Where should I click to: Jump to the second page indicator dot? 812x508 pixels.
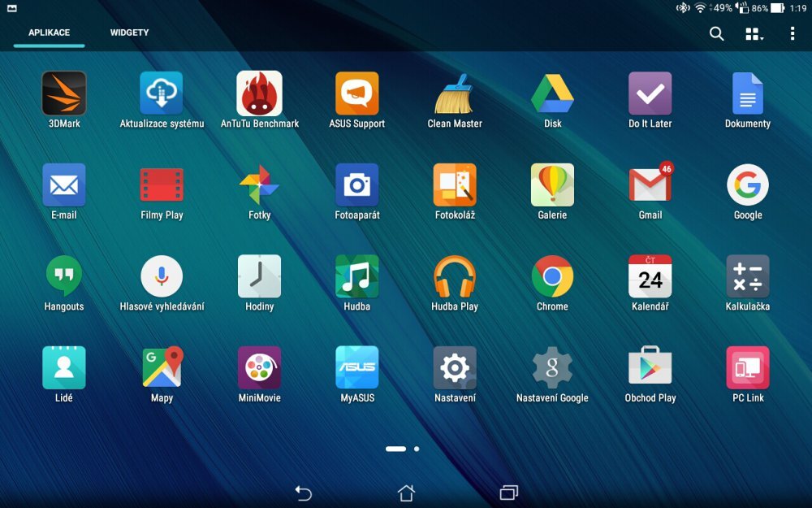click(x=415, y=448)
